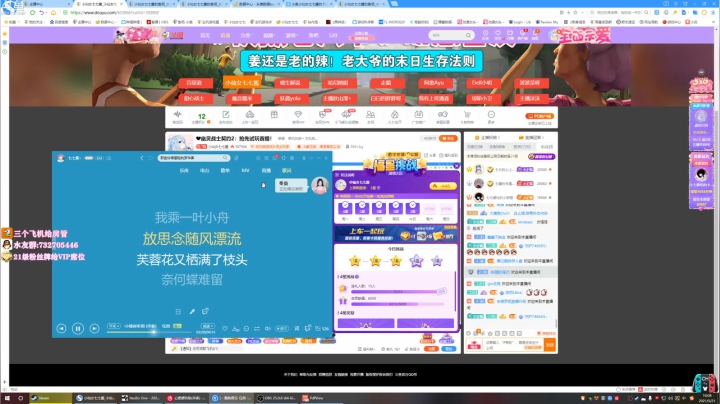
Task: Open the 游戏 dropdown in site nav
Action: click(291, 35)
